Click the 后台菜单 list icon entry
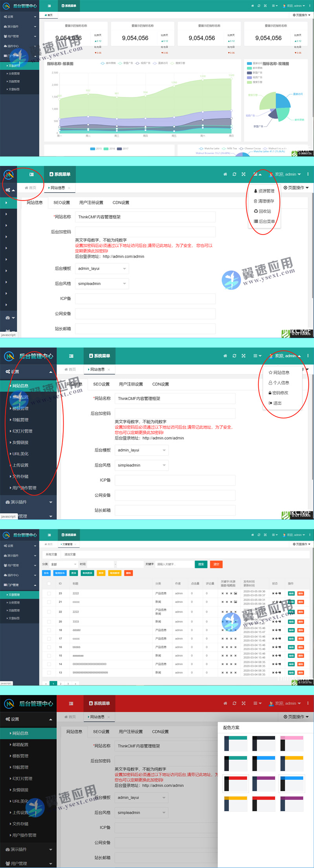 (264, 221)
